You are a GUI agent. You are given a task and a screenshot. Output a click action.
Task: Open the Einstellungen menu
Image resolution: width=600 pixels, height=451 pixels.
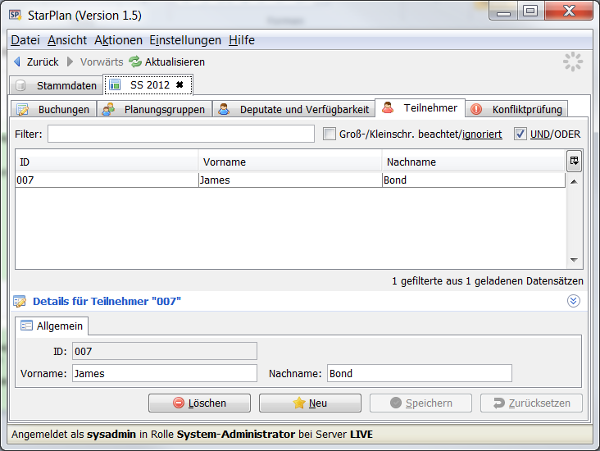[185, 40]
